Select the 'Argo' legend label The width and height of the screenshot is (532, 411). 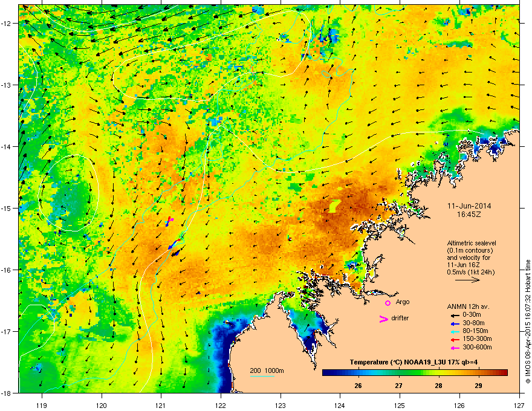(x=403, y=302)
